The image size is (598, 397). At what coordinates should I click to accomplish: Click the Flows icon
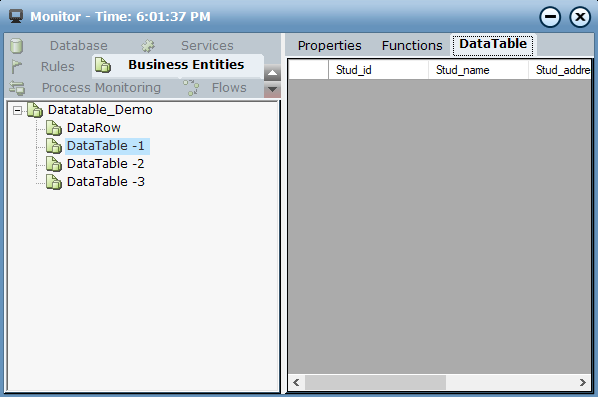click(x=191, y=87)
